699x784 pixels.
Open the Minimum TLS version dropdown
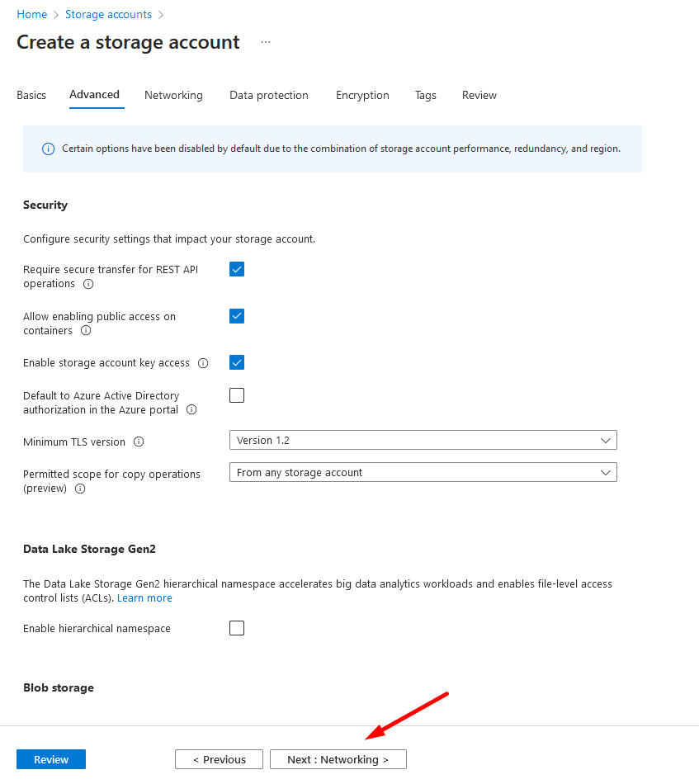pyautogui.click(x=423, y=440)
